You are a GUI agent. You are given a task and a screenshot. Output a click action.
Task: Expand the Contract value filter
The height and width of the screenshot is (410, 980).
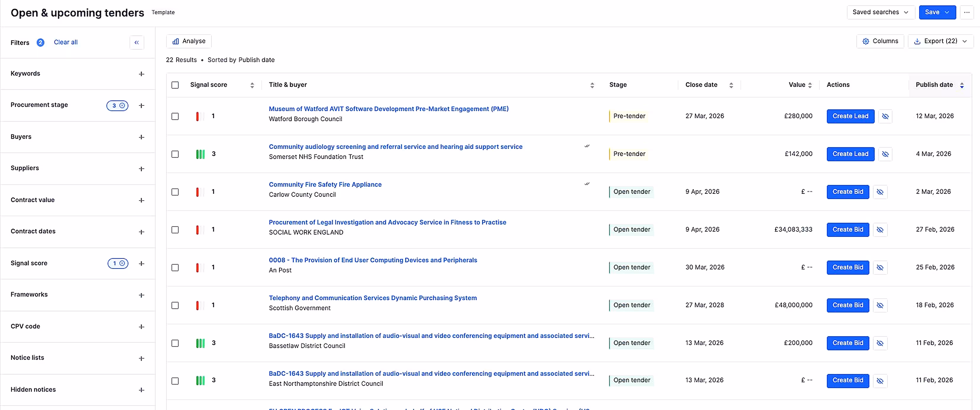coord(142,200)
